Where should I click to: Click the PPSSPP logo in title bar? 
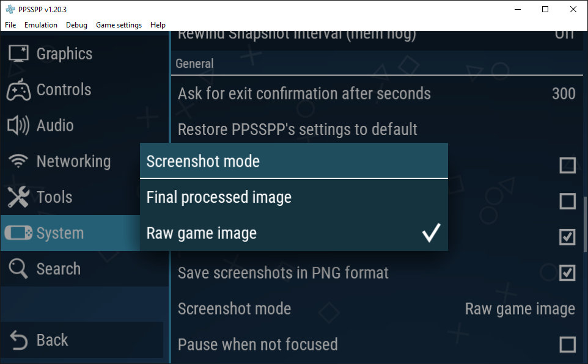point(10,9)
